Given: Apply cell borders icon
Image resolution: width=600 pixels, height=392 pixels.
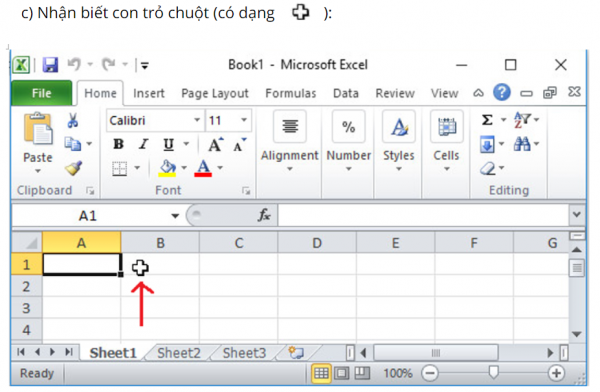Looking at the screenshot, I should [119, 168].
